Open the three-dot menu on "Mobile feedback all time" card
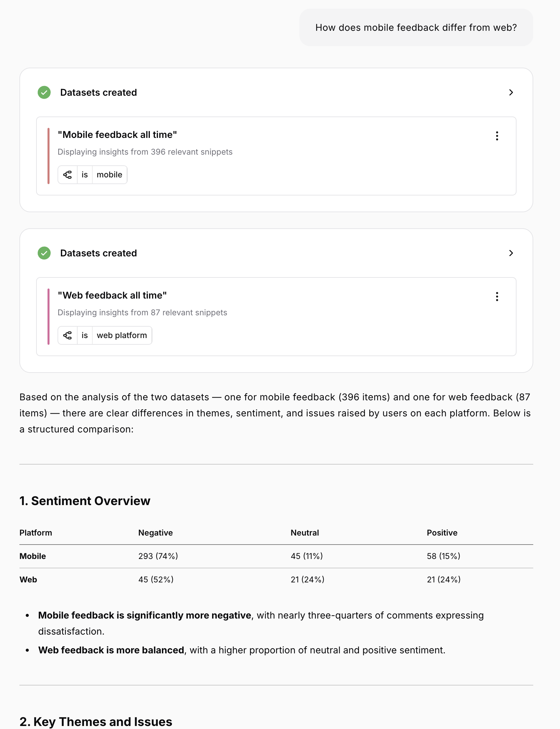Screen dimensions: 560x729 [x=497, y=136]
